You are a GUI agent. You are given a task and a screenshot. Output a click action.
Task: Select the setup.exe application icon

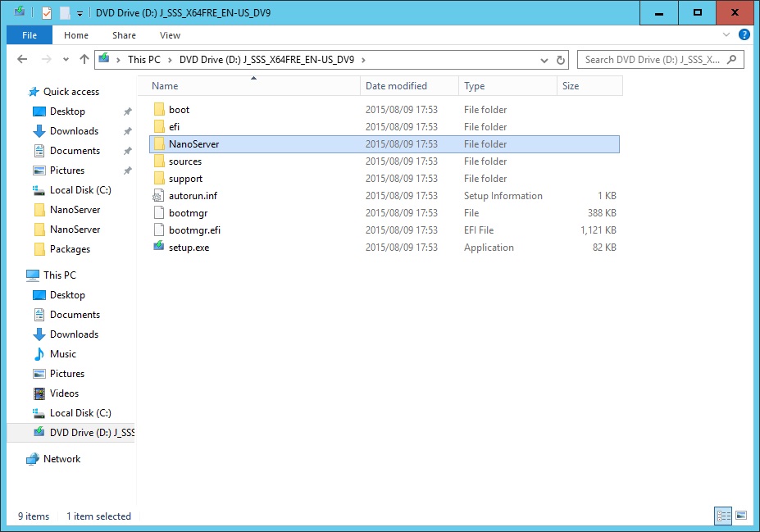tap(158, 246)
